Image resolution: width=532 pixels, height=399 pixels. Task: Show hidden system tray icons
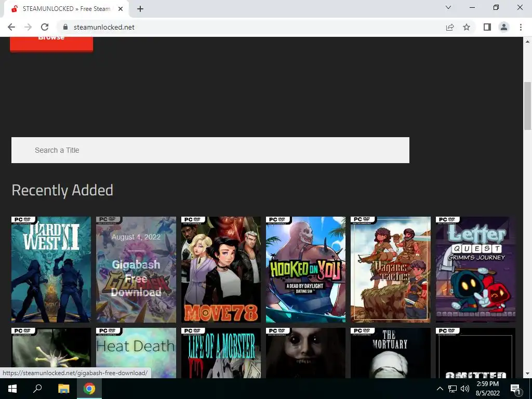[440, 389]
